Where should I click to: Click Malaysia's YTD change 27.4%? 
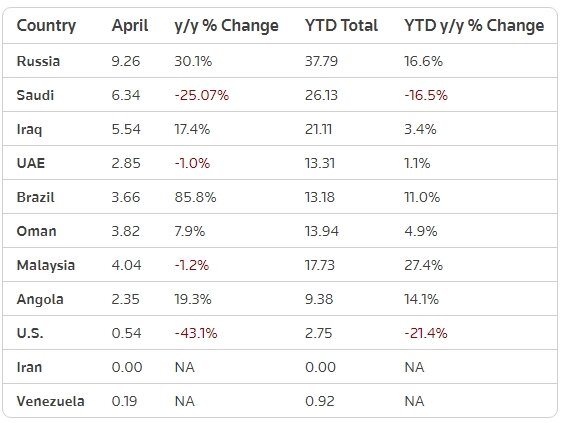click(423, 266)
